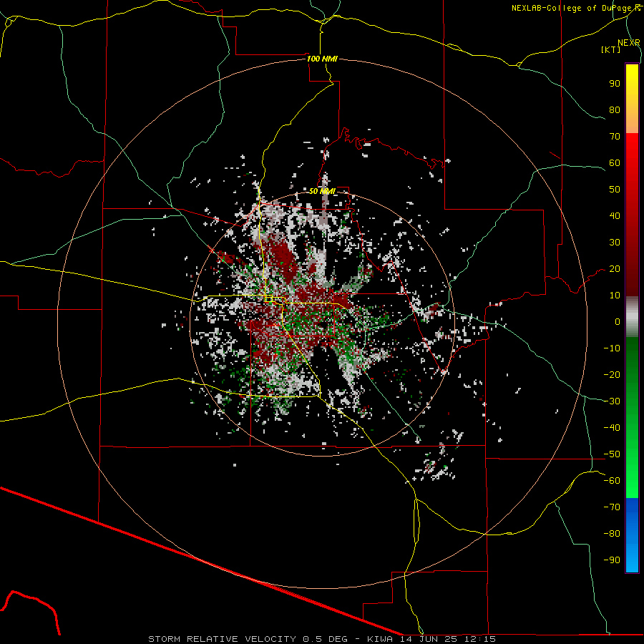This screenshot has height=644, width=644.
Task: Click the -40 value on velocity scale
Action: click(x=612, y=428)
